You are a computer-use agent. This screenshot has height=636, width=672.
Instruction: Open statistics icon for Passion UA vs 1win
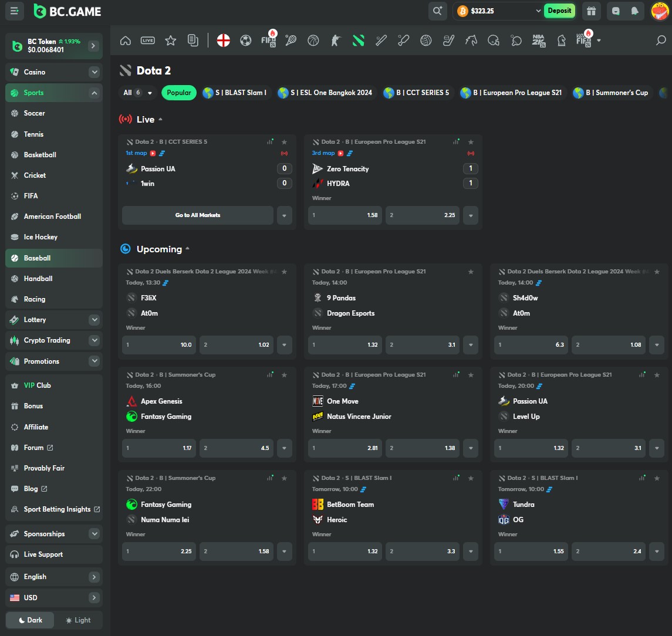click(x=270, y=141)
